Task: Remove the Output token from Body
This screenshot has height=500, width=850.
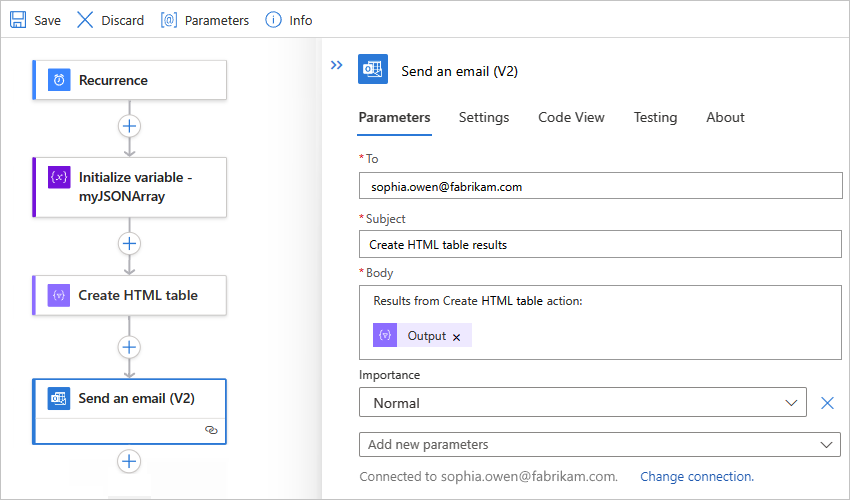Action: [x=456, y=337]
